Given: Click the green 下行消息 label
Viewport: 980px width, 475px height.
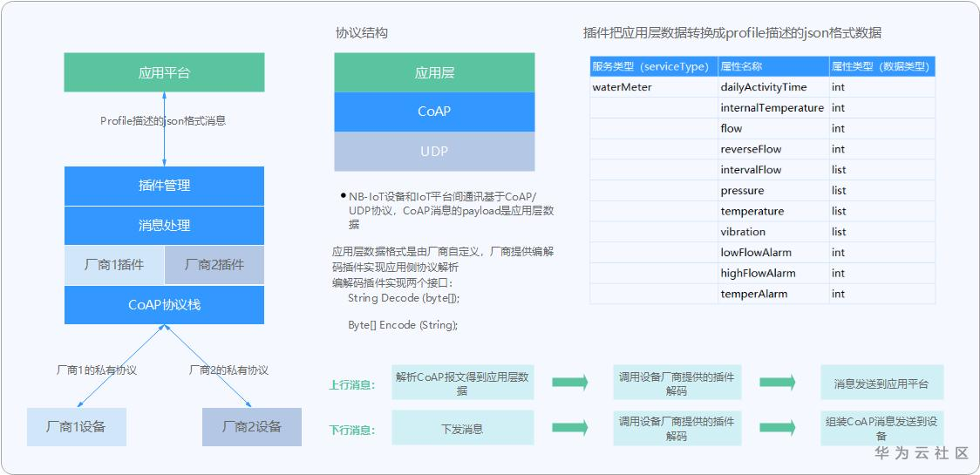Looking at the screenshot, I should [352, 430].
